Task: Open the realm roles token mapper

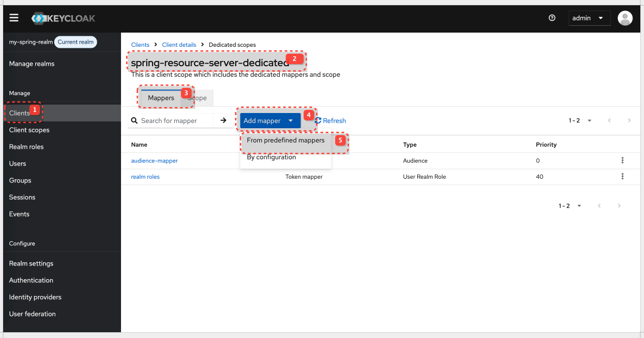Action: click(x=145, y=176)
